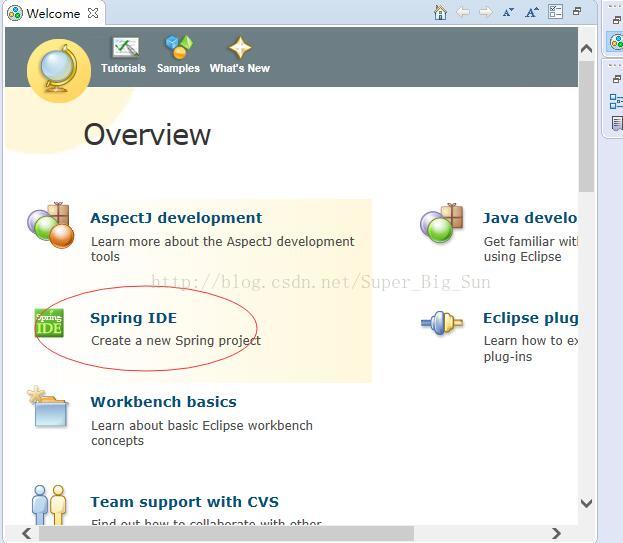
Task: Magnify font size with larger A icon
Action: coord(532,12)
